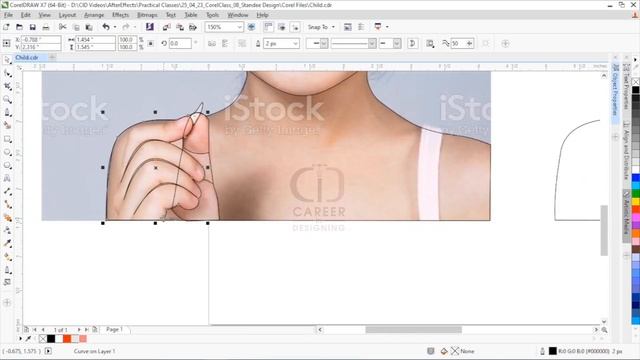
Task: Select the Color Eyedropper tool in the toolbox
Action: pos(7,244)
